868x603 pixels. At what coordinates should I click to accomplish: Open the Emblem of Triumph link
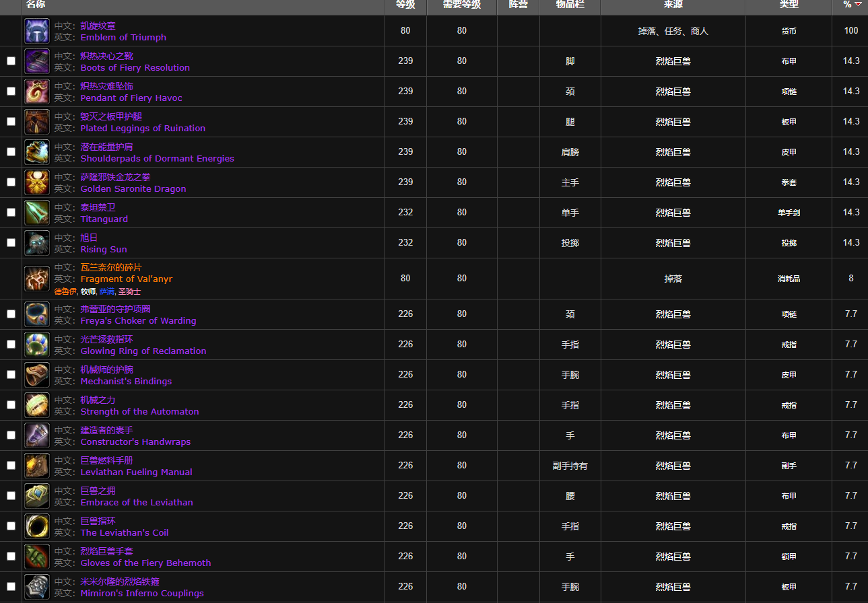point(123,38)
